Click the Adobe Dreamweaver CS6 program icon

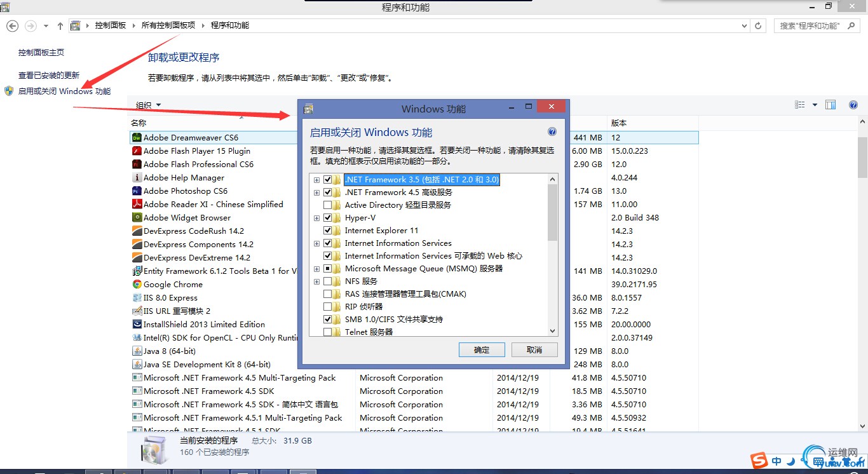[137, 137]
